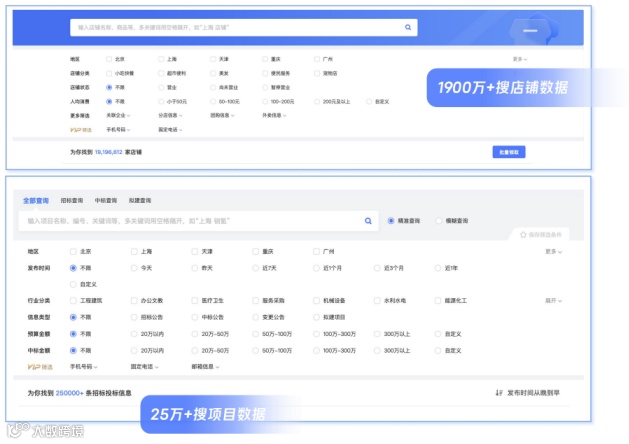Image resolution: width=629 pixels, height=444 pixels.
Task: Check the 宠物店 store category
Action: pos(317,73)
